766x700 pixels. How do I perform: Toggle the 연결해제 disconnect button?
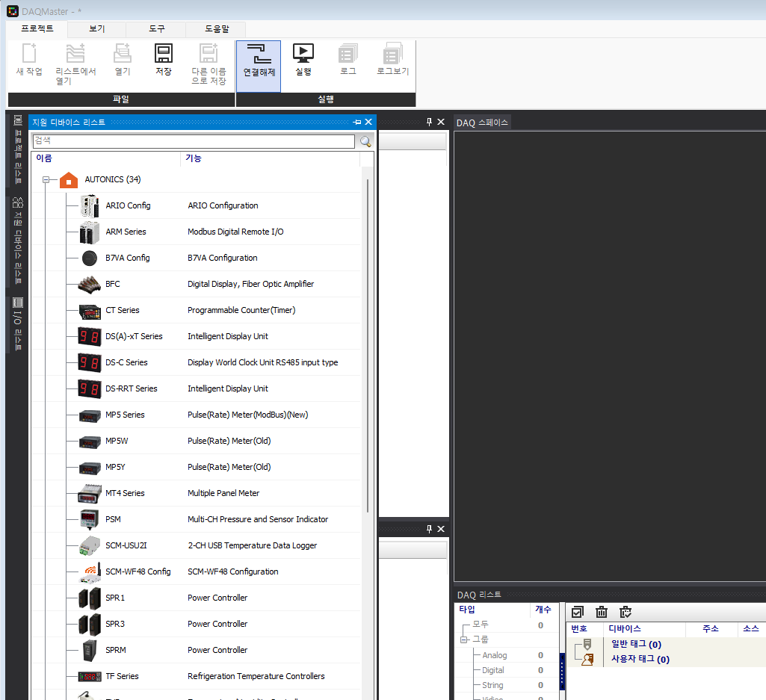[x=259, y=66]
